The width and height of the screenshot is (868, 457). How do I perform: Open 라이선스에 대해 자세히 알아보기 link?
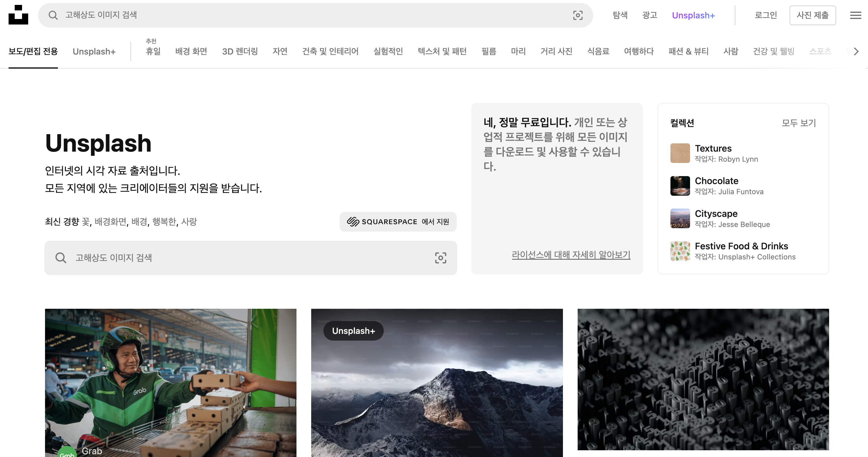(x=571, y=255)
